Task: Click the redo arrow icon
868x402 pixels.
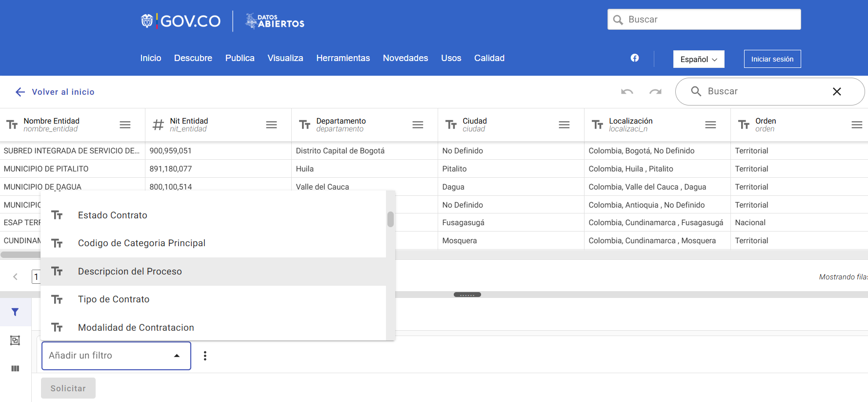Action: tap(655, 91)
